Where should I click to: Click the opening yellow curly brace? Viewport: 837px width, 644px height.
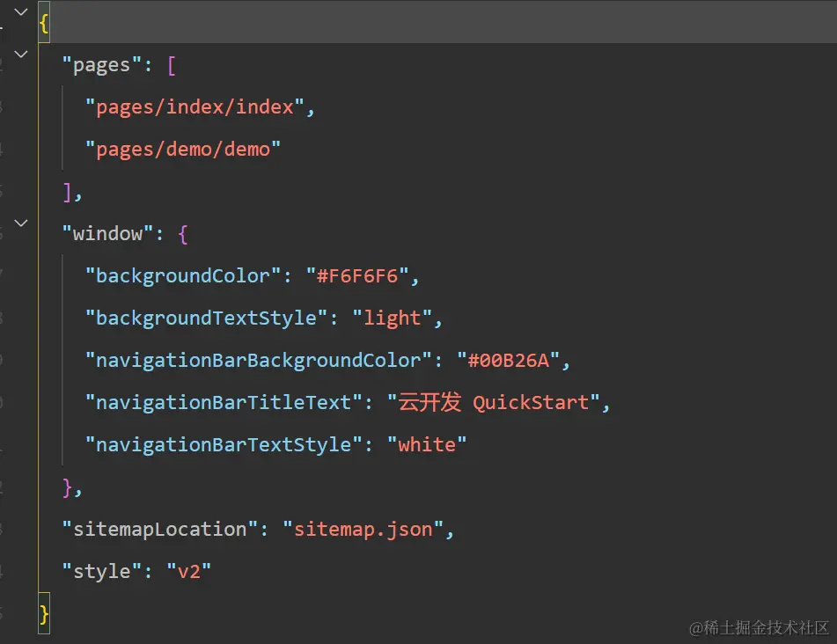tap(44, 24)
